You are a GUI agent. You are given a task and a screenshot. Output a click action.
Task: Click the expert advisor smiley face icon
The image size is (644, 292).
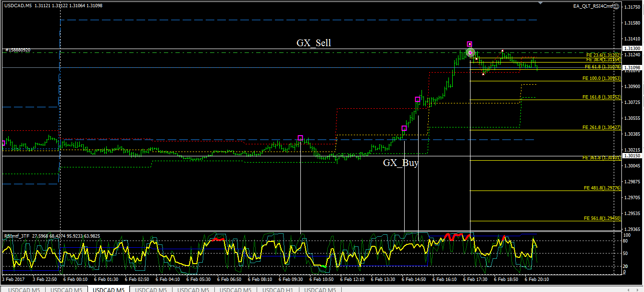pos(617,6)
